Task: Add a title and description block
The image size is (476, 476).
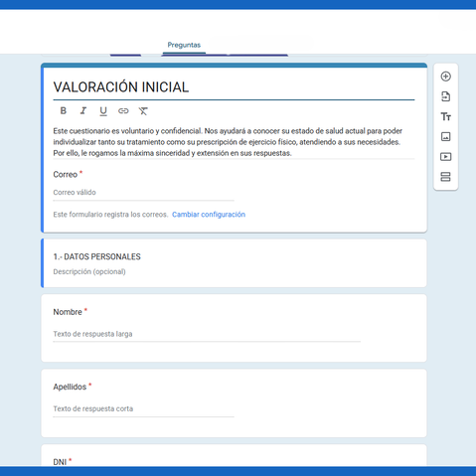Action: click(445, 116)
